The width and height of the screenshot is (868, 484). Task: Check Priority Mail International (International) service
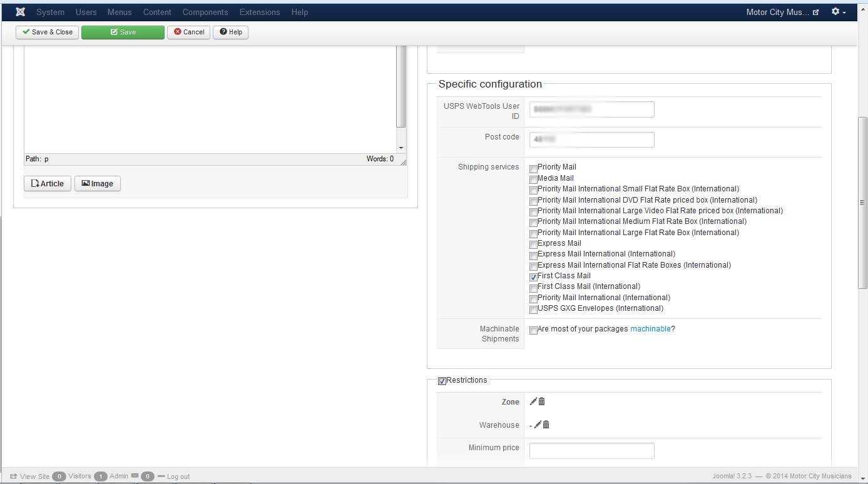click(x=533, y=299)
